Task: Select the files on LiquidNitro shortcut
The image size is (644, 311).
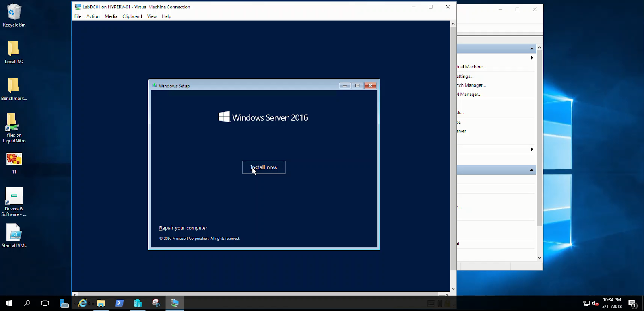Action: [x=14, y=128]
